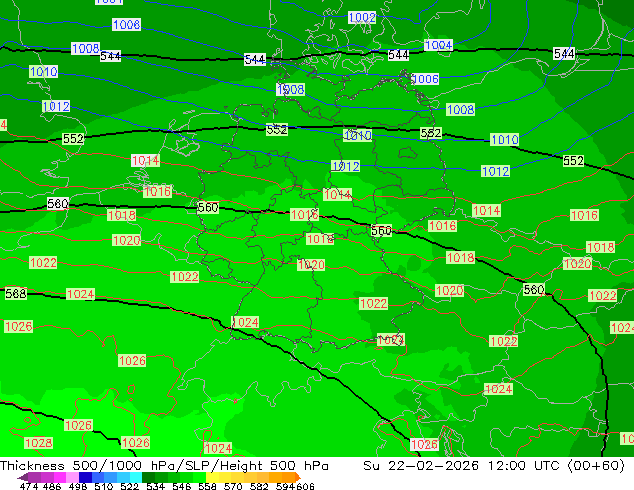Screen dimensions: 634x490
Task: Click the bright yellow legend swatch after 558
Action: (212, 477)
